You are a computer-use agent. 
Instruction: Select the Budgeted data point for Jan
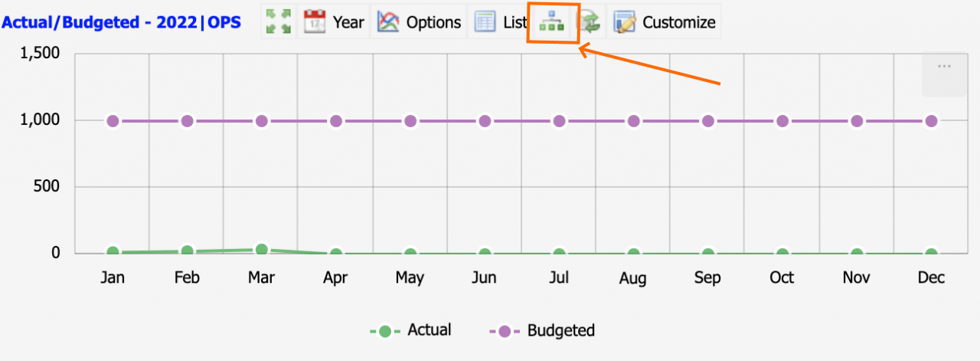coord(113,121)
